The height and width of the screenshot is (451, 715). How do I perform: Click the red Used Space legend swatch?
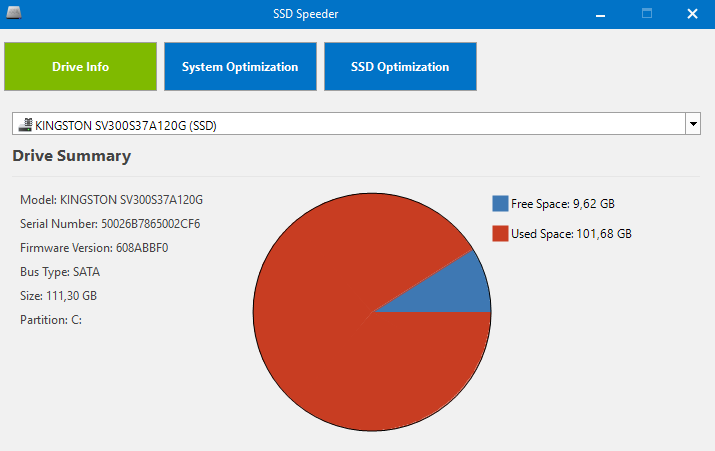pos(500,233)
